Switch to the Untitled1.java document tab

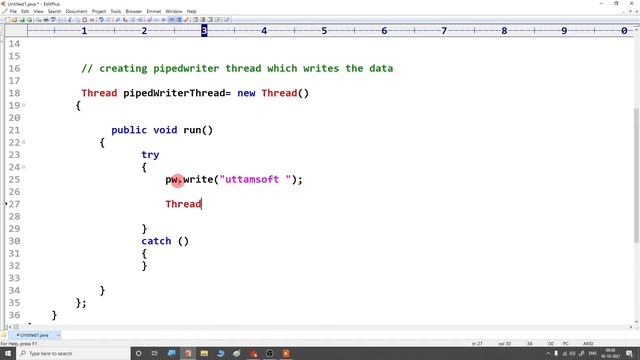click(34, 335)
